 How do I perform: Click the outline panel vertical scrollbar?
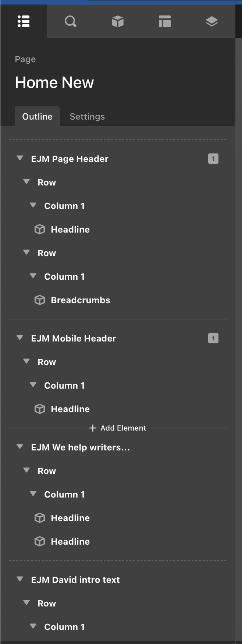[239, 331]
